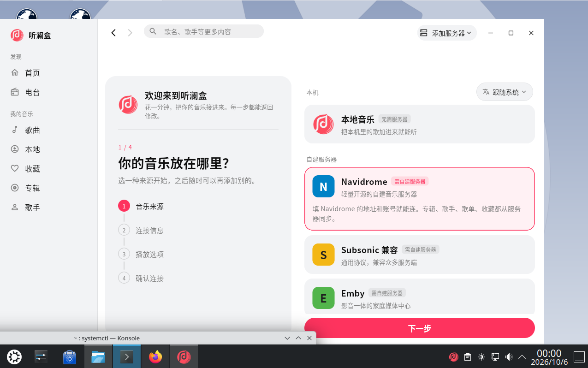Image resolution: width=588 pixels, height=368 pixels.
Task: Open the brightness tray icon
Action: click(481, 356)
